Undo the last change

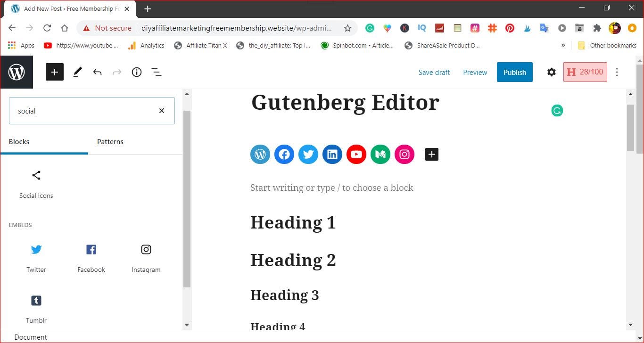[97, 72]
